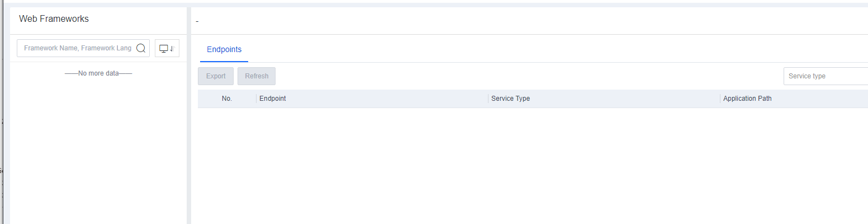Click the No. column header
The image size is (868, 224).
227,99
